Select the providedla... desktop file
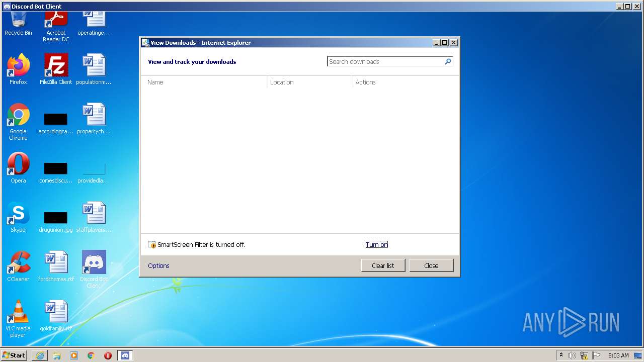 tap(94, 172)
